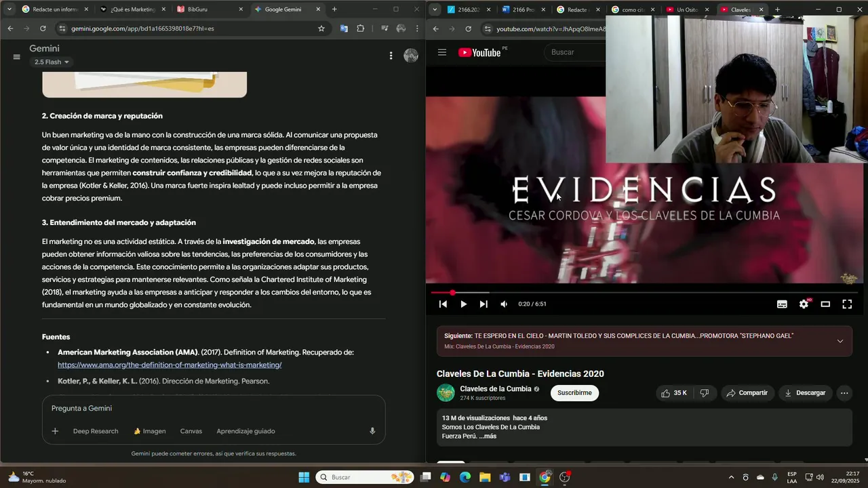Open the Windows Start menu

(x=304, y=477)
